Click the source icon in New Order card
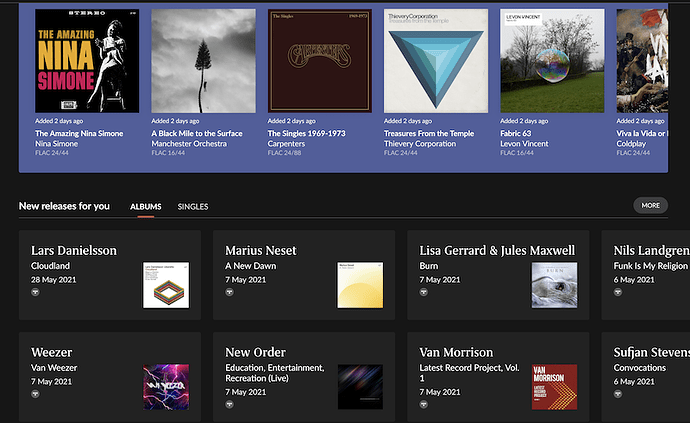The image size is (690, 423). pyautogui.click(x=229, y=404)
